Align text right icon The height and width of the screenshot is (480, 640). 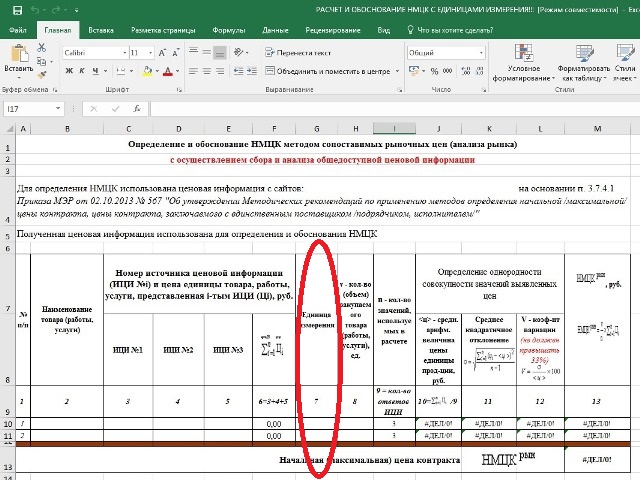[x=220, y=71]
